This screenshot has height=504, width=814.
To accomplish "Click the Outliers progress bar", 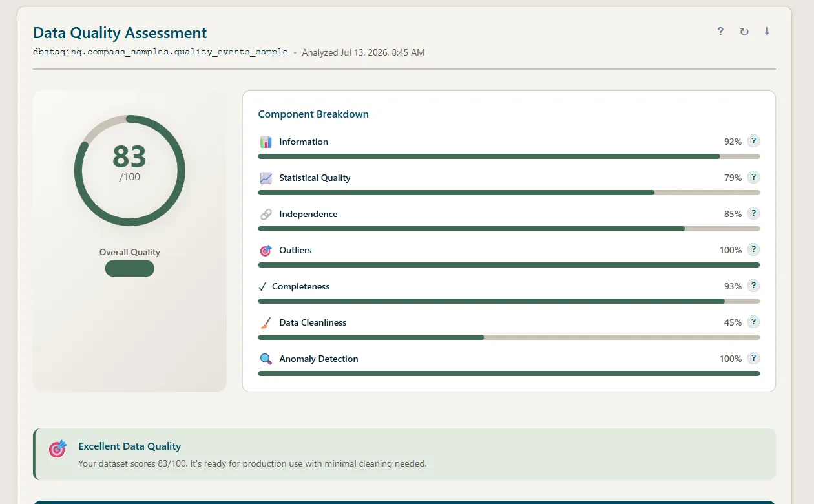I will (509, 265).
